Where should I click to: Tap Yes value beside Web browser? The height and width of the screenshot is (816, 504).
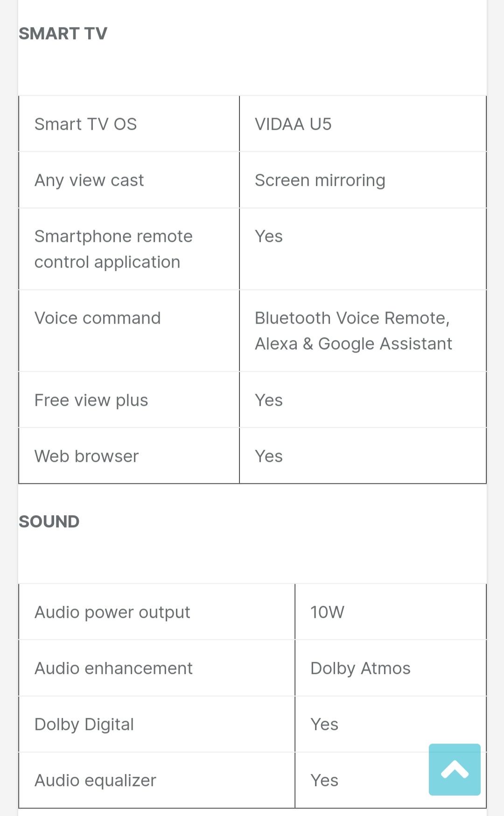[269, 456]
